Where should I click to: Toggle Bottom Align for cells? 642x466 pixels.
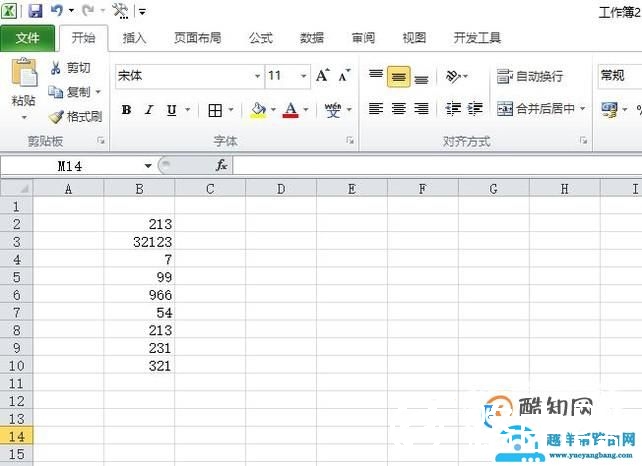click(421, 77)
